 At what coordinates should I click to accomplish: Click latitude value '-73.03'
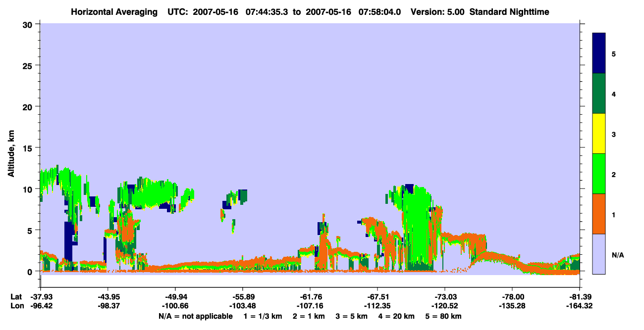coord(445,297)
